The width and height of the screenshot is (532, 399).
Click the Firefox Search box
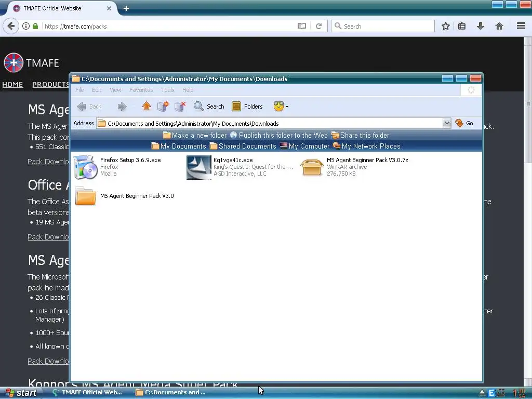point(383,26)
